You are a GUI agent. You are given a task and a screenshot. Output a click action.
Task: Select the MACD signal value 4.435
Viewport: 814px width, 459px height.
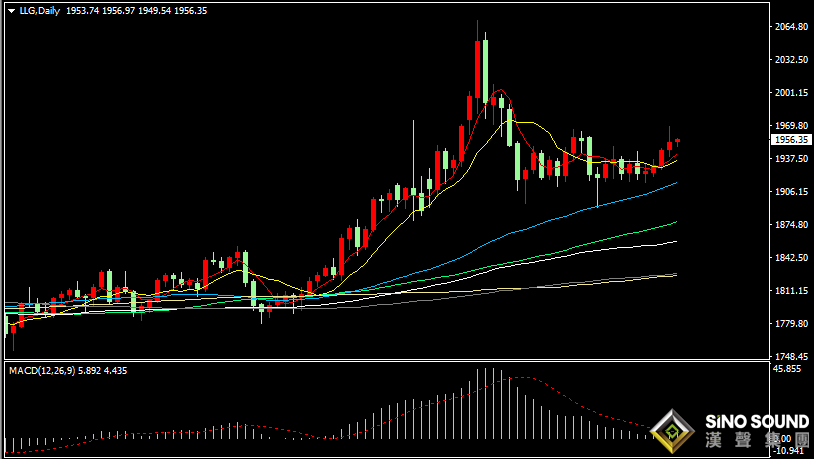[116, 371]
